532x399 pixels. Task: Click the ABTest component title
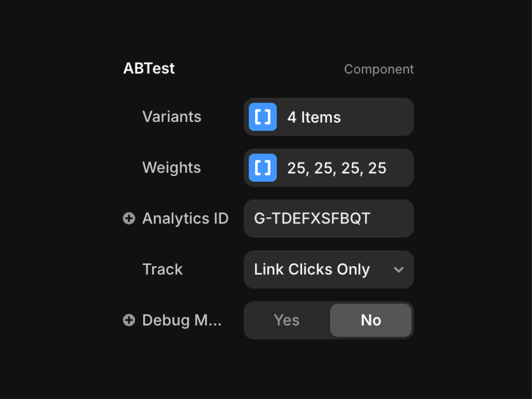149,68
